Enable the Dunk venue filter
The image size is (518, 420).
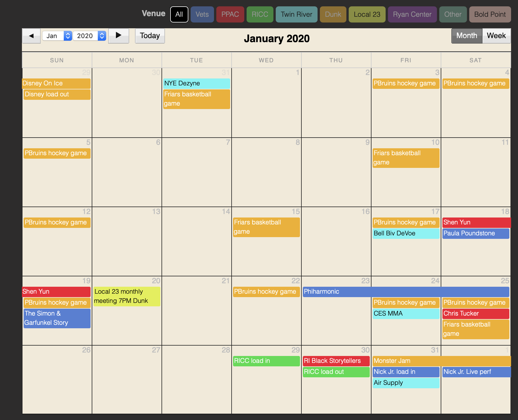pyautogui.click(x=333, y=14)
